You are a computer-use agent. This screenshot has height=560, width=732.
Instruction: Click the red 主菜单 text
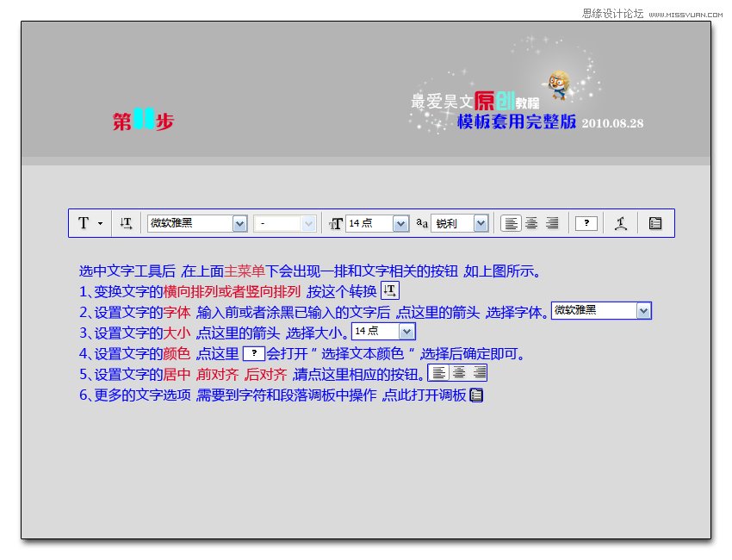245,271
